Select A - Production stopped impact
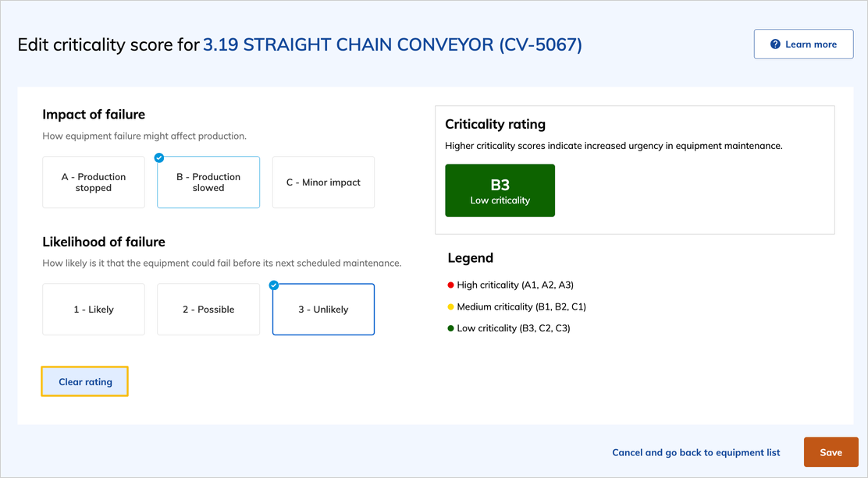This screenshot has height=478, width=868. click(x=94, y=182)
